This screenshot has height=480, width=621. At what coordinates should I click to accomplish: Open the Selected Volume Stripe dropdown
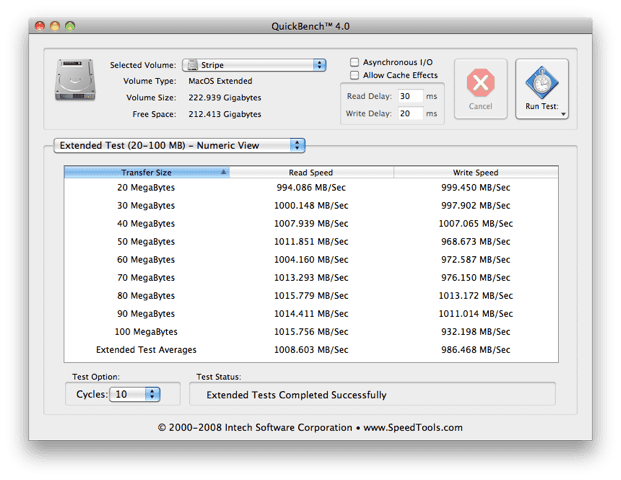click(x=254, y=65)
